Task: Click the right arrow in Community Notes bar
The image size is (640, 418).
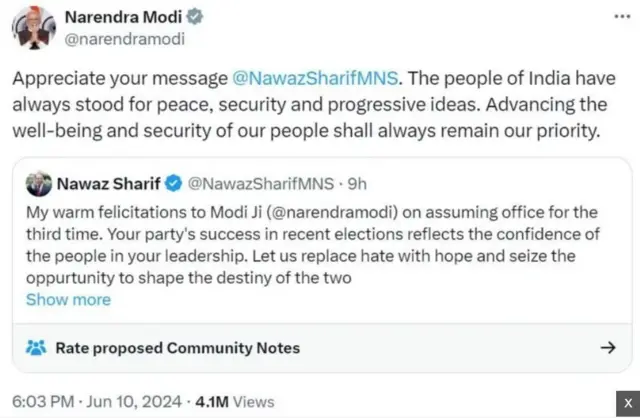Action: pyautogui.click(x=606, y=348)
